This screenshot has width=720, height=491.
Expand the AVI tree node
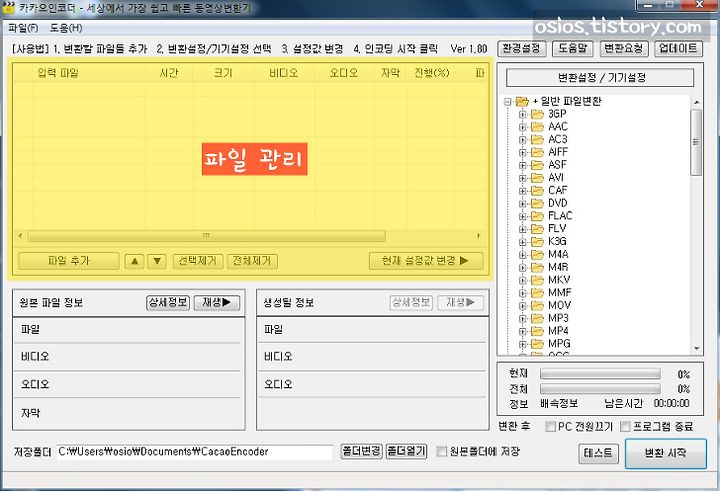click(x=523, y=178)
